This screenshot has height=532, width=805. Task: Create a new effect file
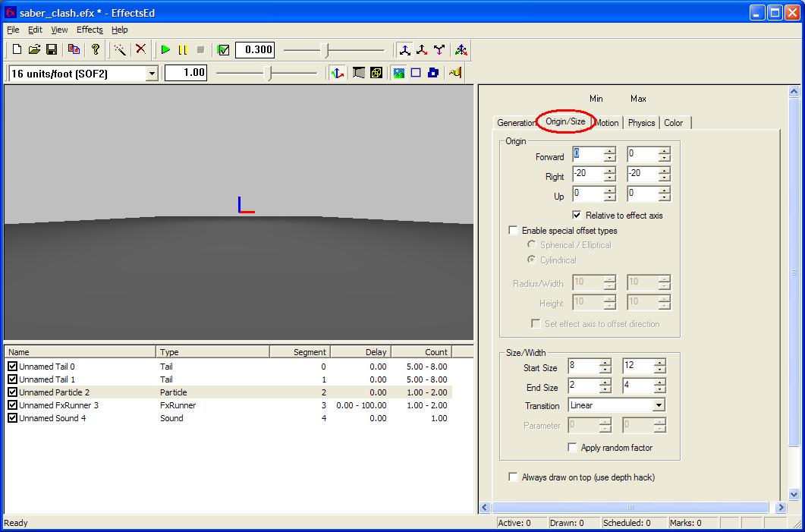[17, 50]
